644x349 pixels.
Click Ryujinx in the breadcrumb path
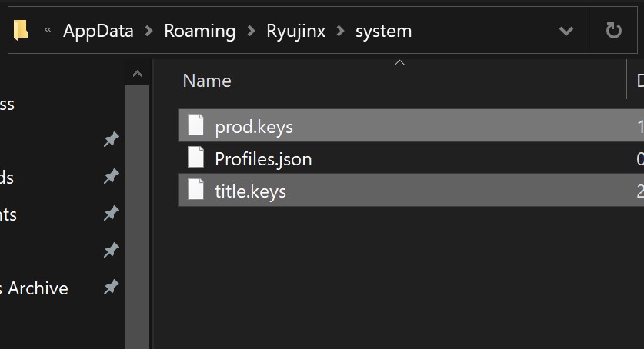(x=295, y=31)
